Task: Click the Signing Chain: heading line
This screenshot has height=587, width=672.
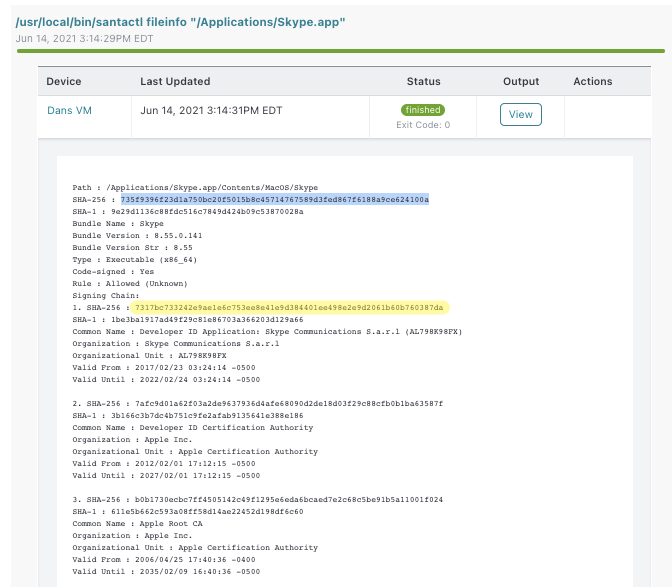Action: pos(106,296)
